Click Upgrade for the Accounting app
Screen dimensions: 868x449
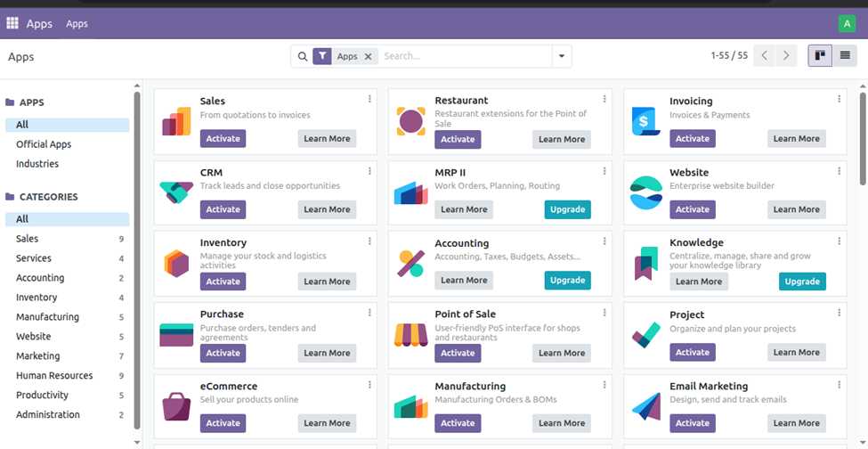[567, 280]
